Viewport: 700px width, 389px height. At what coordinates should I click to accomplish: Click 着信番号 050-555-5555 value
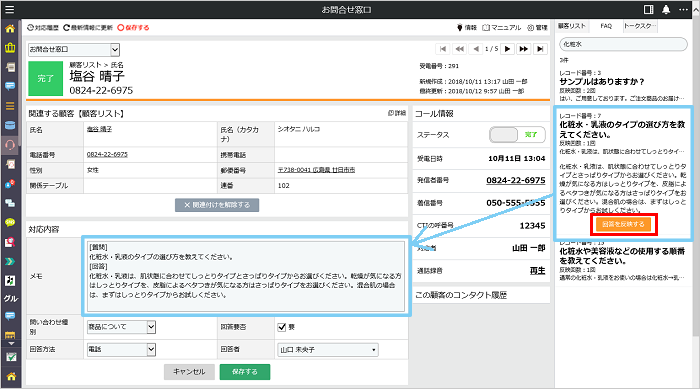point(516,203)
